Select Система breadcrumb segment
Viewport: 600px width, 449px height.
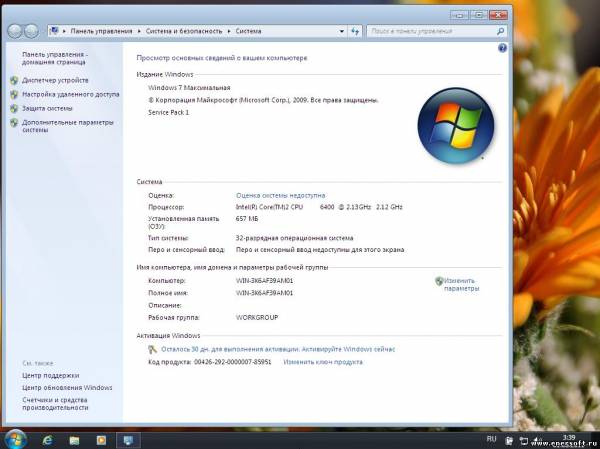[x=248, y=31]
